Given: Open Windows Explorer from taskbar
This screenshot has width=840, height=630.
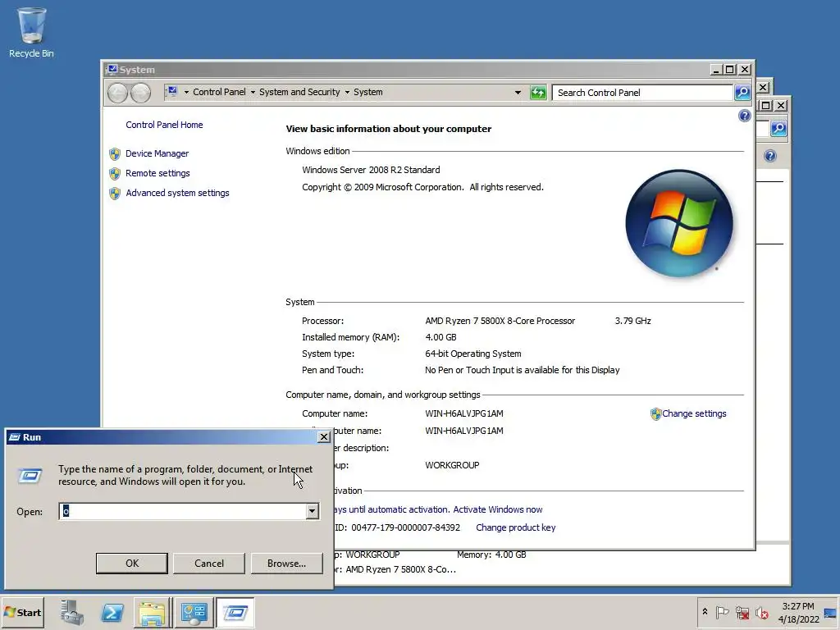Looking at the screenshot, I should [152, 612].
